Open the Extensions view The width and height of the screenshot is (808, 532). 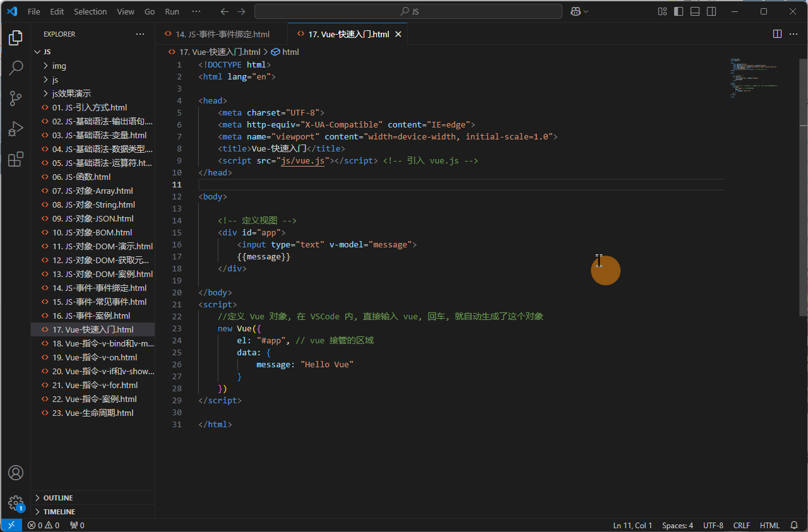16,160
